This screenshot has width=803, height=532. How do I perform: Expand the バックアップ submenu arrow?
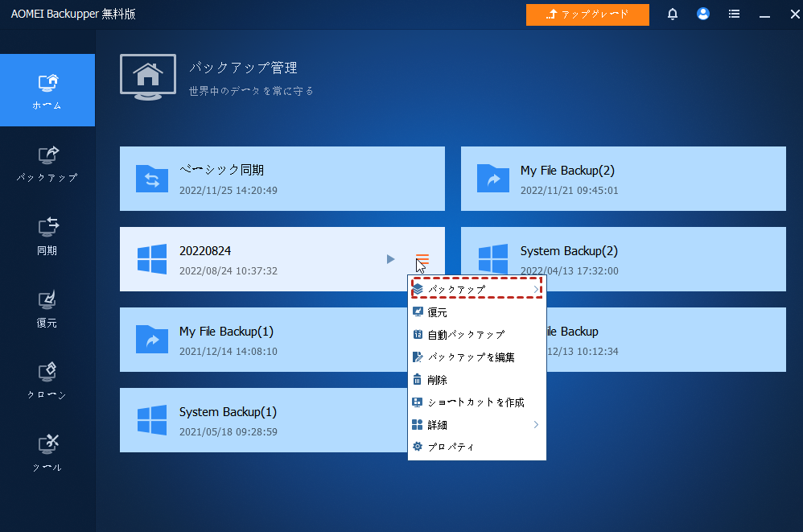coord(536,289)
